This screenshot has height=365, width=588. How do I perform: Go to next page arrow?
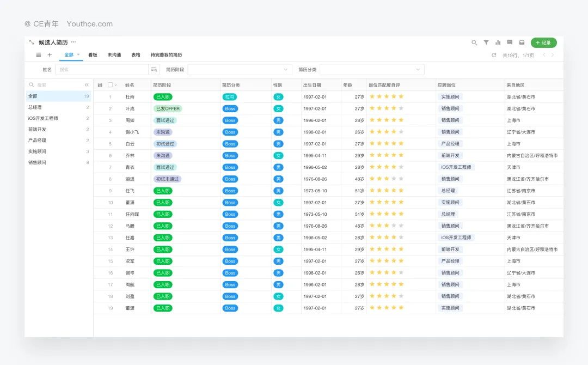click(553, 55)
